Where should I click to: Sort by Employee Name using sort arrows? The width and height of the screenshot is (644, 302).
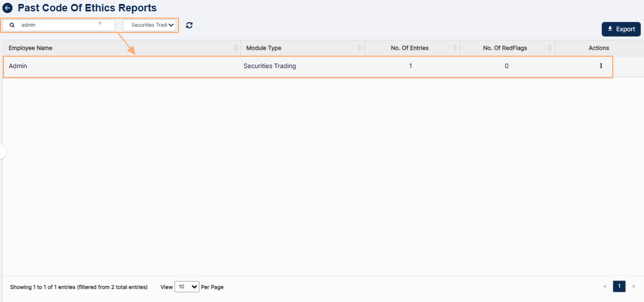(235, 48)
